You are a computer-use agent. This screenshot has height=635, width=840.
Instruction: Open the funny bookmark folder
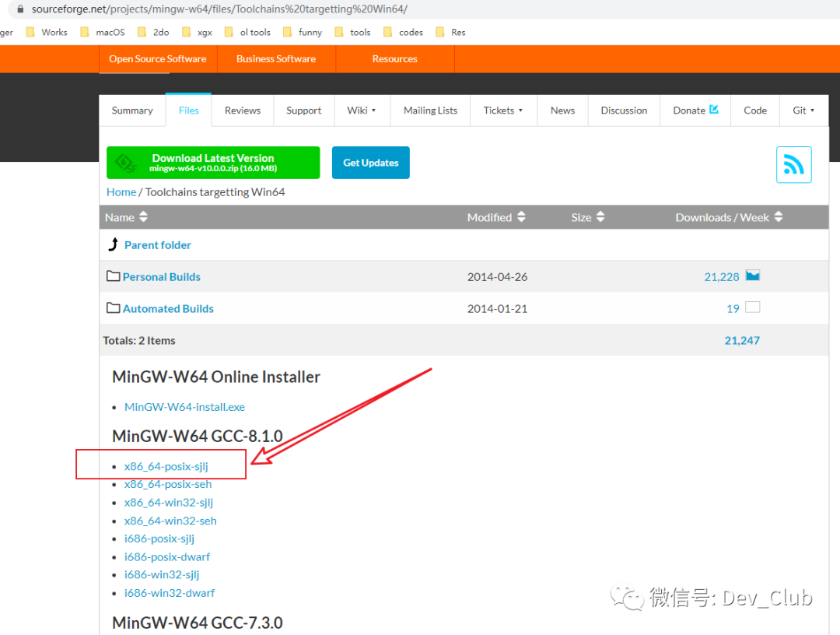tap(303, 32)
